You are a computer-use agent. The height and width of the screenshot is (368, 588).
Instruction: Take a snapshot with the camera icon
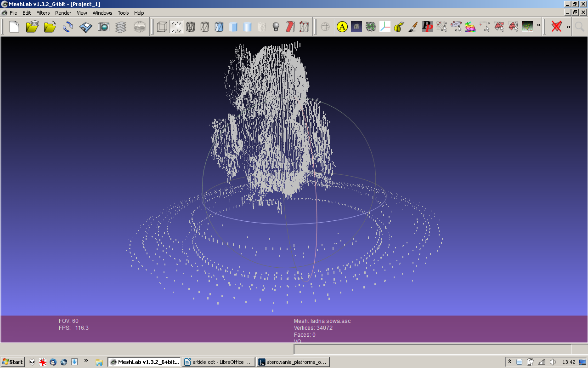(x=104, y=27)
